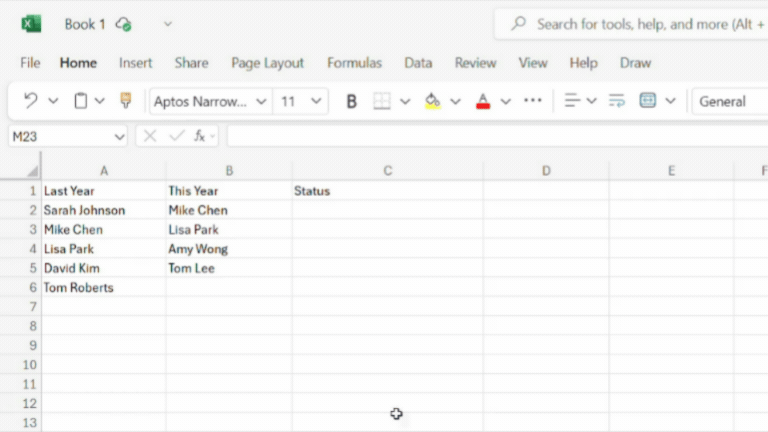
Task: Open the Help tab
Action: (583, 63)
